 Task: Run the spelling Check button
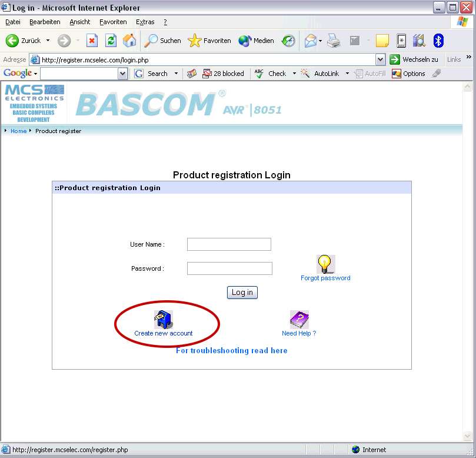coord(270,74)
